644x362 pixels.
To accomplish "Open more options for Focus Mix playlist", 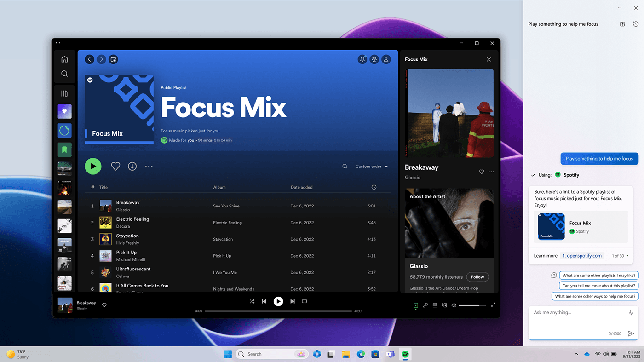I will [149, 167].
